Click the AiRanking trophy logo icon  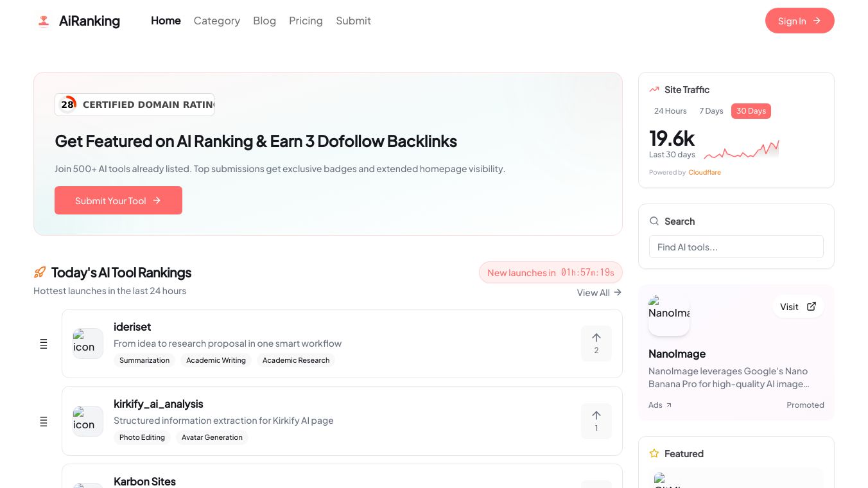(43, 20)
